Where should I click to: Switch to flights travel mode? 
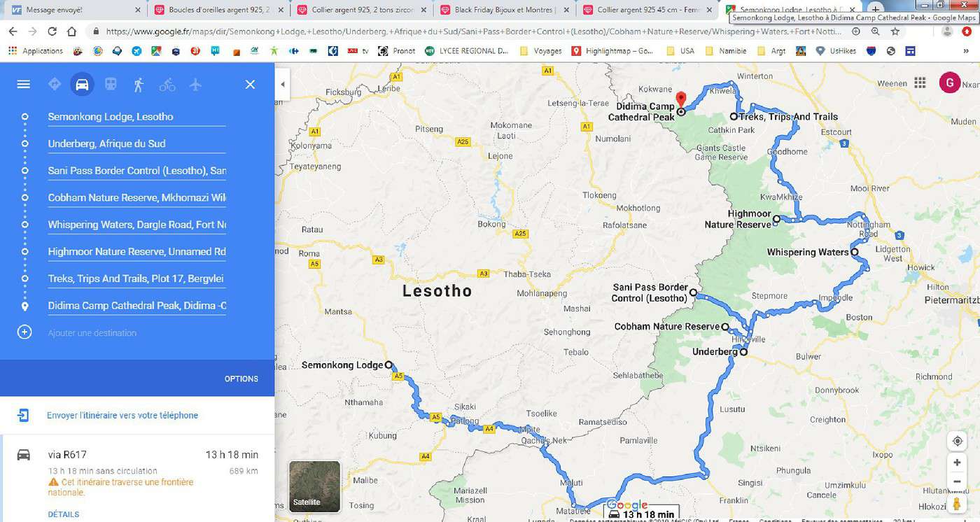195,85
